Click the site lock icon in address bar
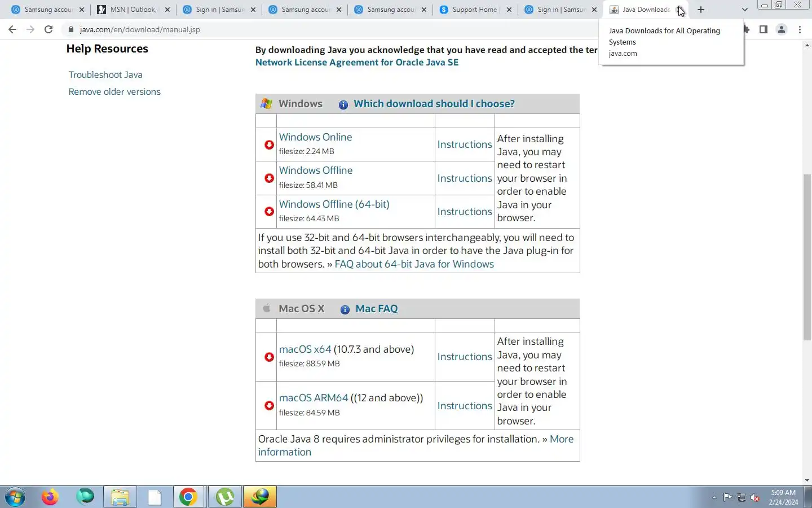This screenshot has width=812, height=508. [x=70, y=29]
